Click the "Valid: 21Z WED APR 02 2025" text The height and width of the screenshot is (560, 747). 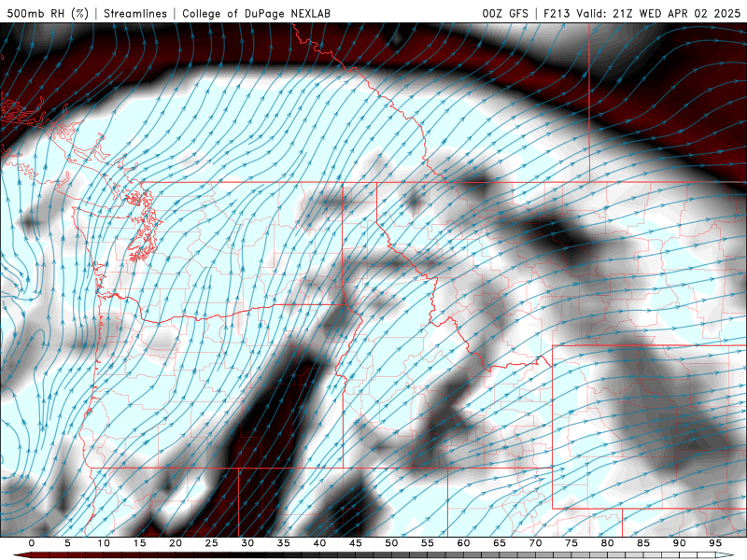point(658,13)
